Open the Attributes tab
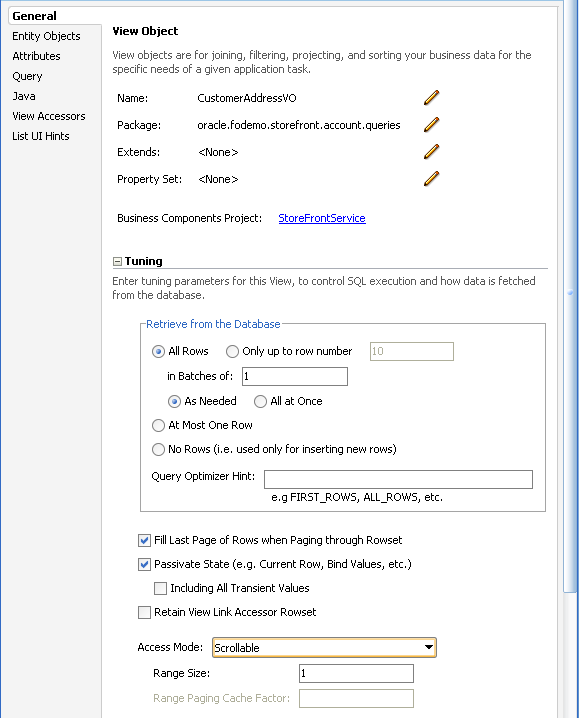The height and width of the screenshot is (718, 579). coord(36,56)
